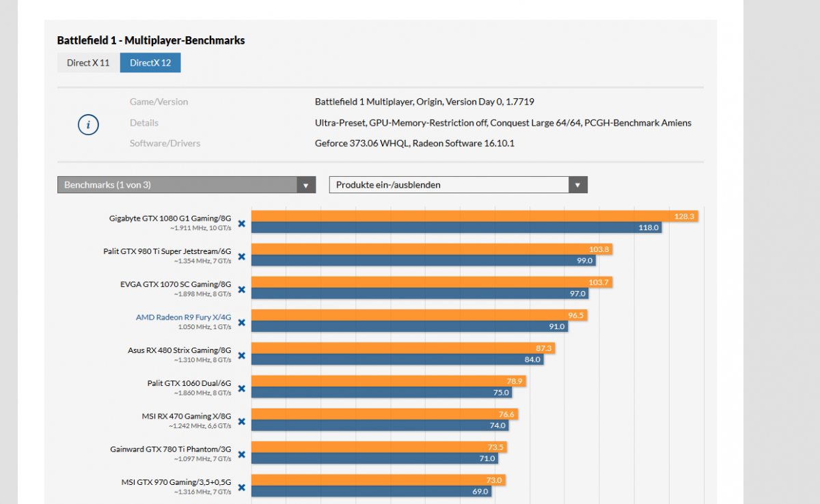Image resolution: width=820 pixels, height=504 pixels.
Task: Remove Gigabyte GTX 1080 G1 Gaming with X
Action: [241, 223]
